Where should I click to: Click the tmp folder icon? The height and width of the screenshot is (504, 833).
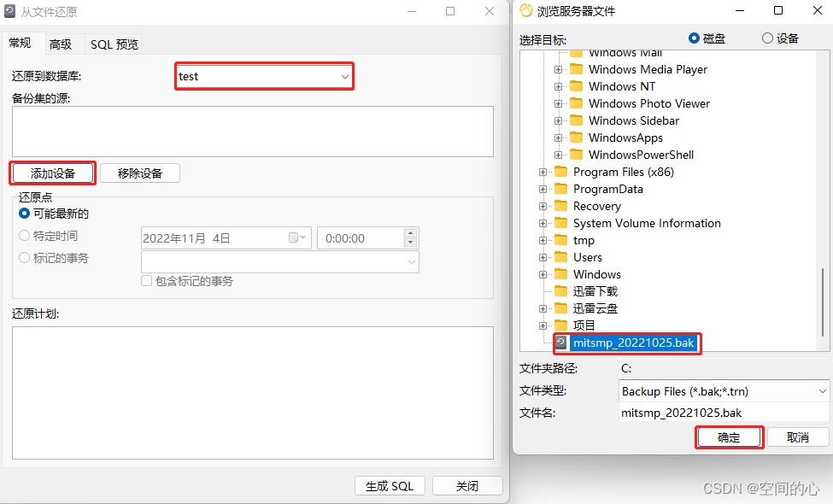coord(561,240)
